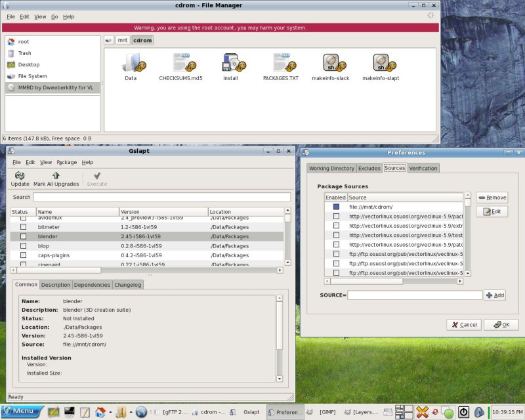This screenshot has height=420, width=525.
Task: Click the Remove source button
Action: [x=492, y=198]
